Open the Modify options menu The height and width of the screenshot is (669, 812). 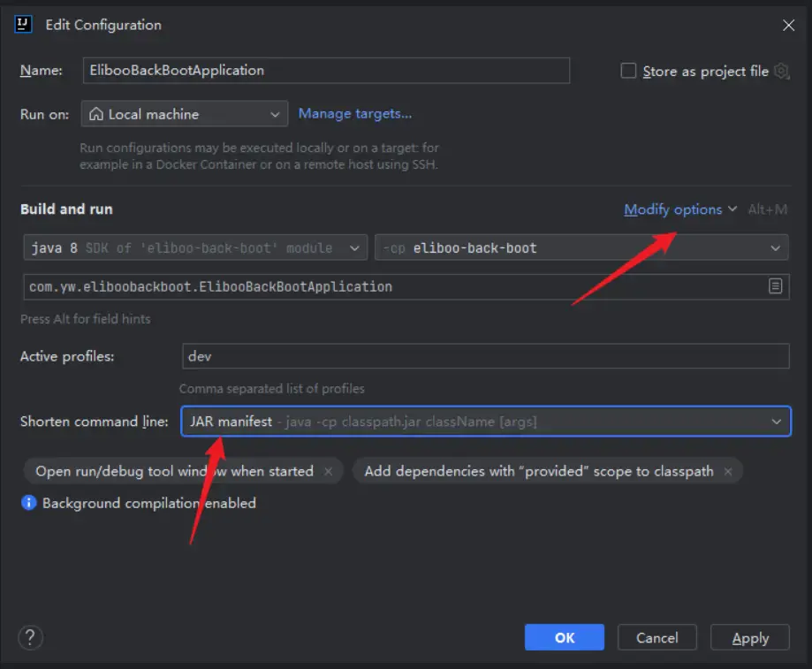(x=679, y=209)
